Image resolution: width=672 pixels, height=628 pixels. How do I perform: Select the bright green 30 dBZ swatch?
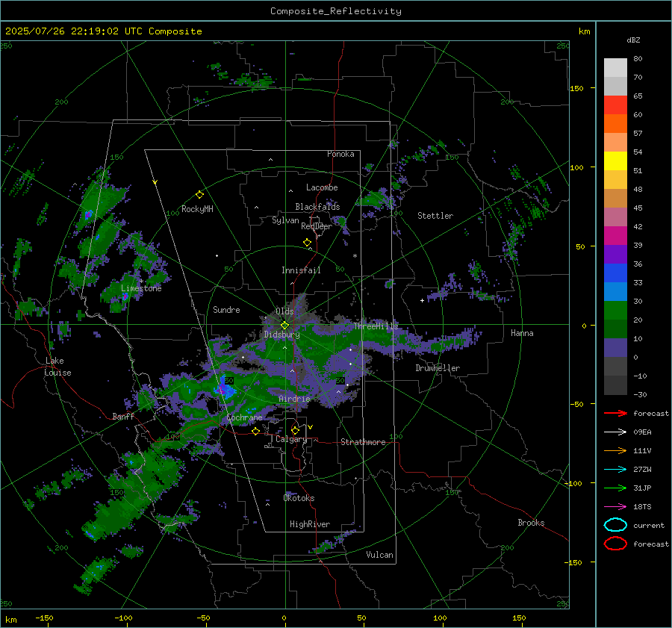tap(615, 311)
